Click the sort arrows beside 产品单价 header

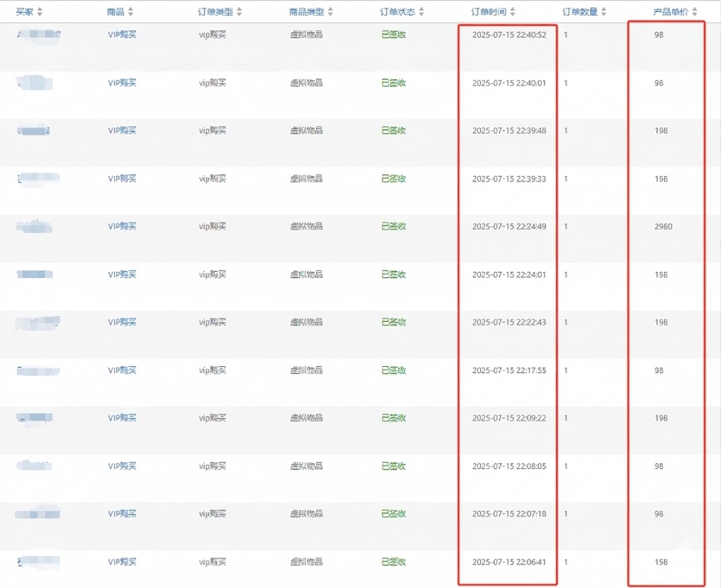click(x=695, y=12)
